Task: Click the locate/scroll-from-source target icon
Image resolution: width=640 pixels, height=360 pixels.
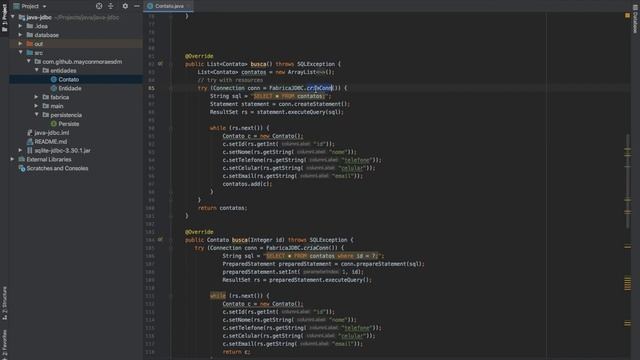Action: (99, 6)
